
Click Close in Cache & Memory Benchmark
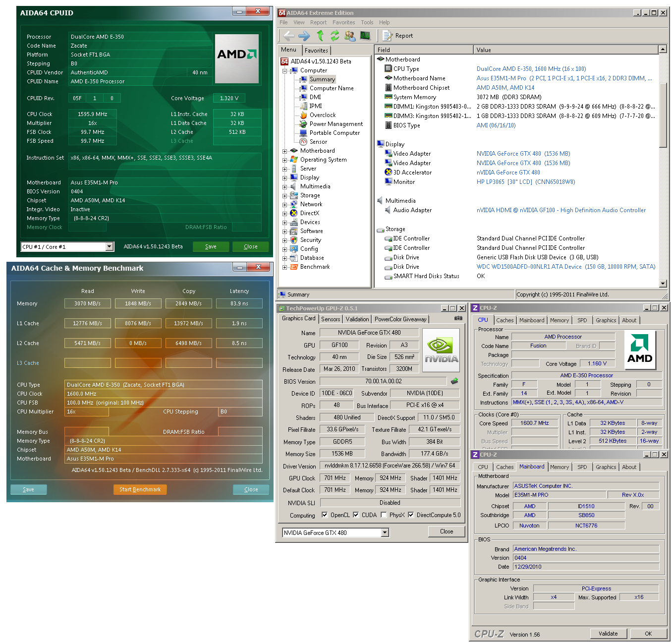(x=251, y=489)
